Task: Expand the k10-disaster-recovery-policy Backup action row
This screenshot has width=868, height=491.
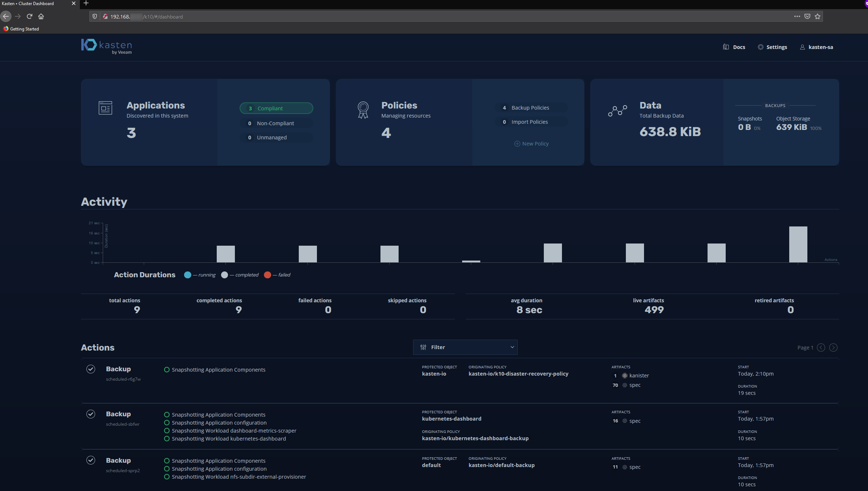Action: click(118, 369)
